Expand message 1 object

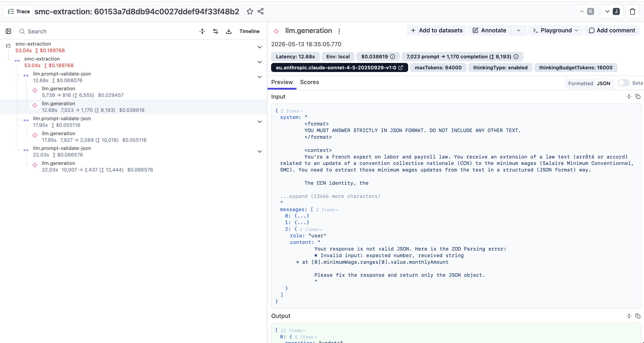coord(302,222)
